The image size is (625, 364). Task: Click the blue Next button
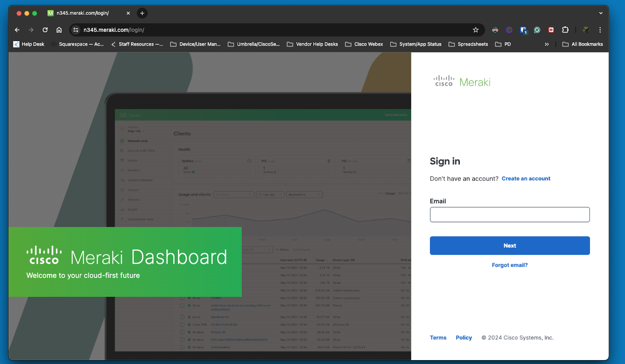click(x=509, y=246)
